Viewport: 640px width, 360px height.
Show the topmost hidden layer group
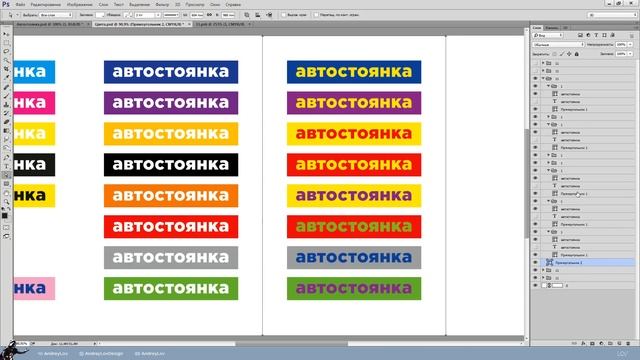tap(535, 63)
